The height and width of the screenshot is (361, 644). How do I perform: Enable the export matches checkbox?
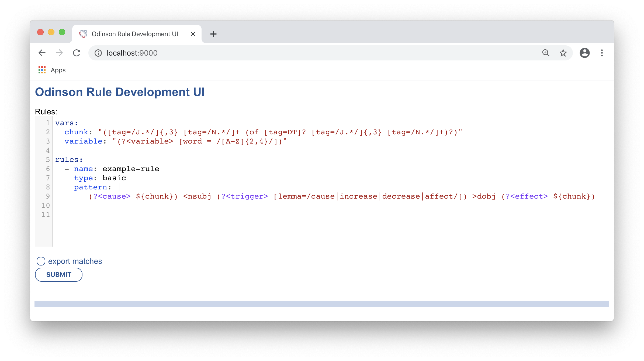pyautogui.click(x=41, y=261)
